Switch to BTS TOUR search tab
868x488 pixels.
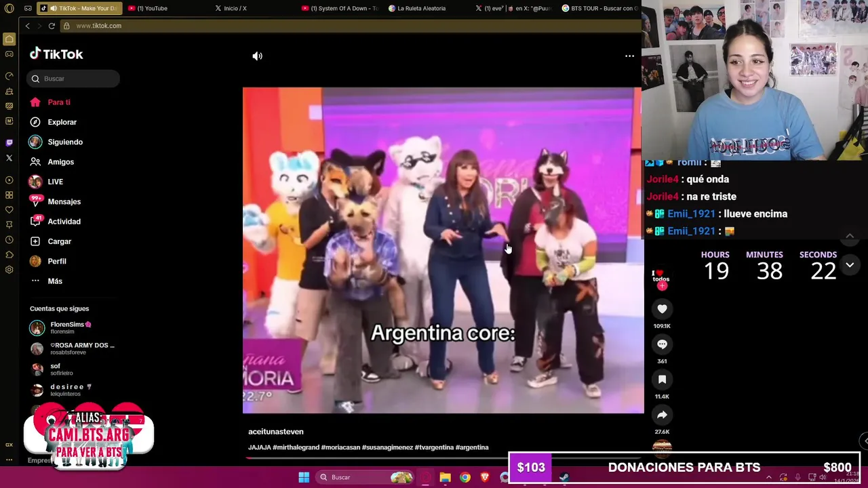[x=599, y=8]
